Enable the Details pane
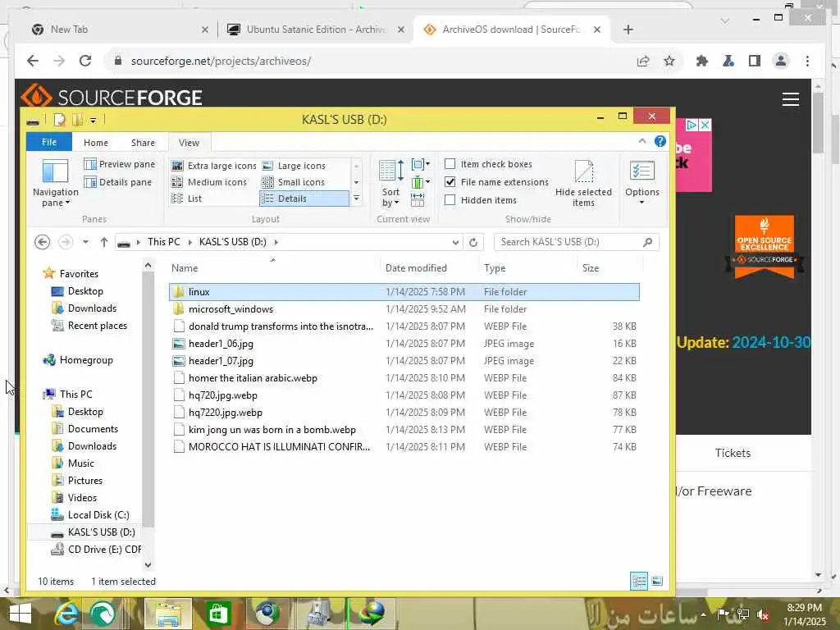This screenshot has width=840, height=630. tap(118, 182)
